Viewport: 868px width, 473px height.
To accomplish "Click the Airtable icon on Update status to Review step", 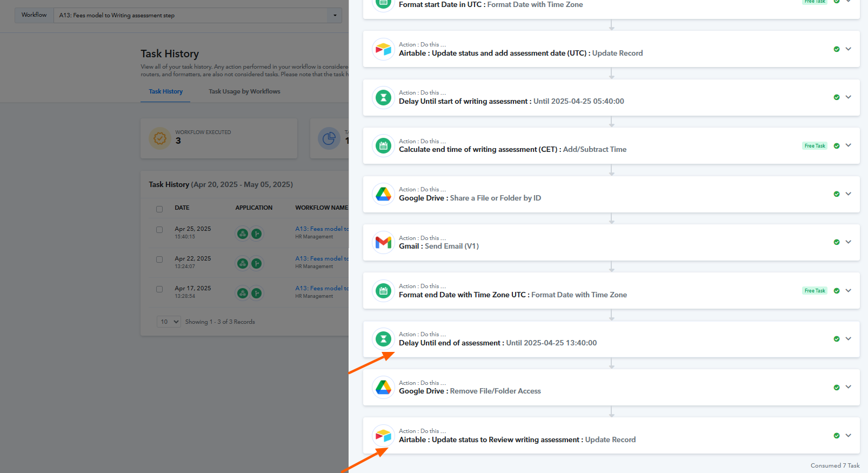I will click(x=383, y=436).
